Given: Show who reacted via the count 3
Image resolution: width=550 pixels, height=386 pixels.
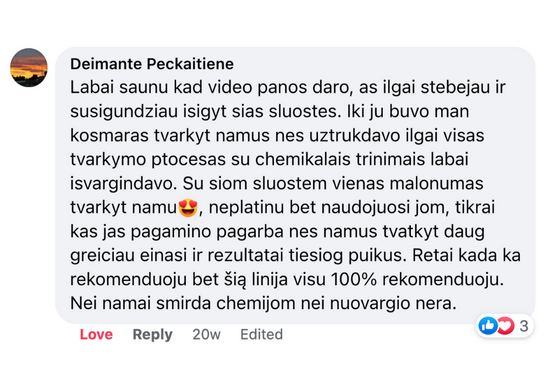Looking at the screenshot, I should pos(524,326).
